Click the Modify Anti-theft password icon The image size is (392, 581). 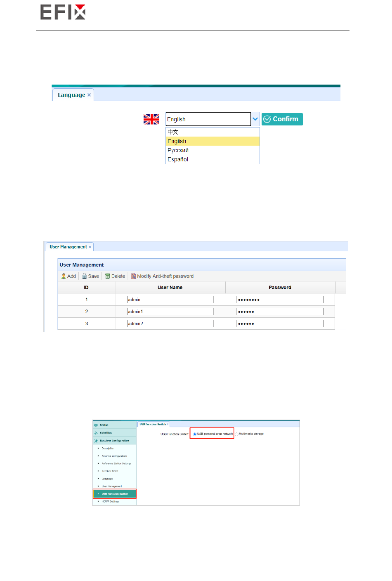point(133,276)
